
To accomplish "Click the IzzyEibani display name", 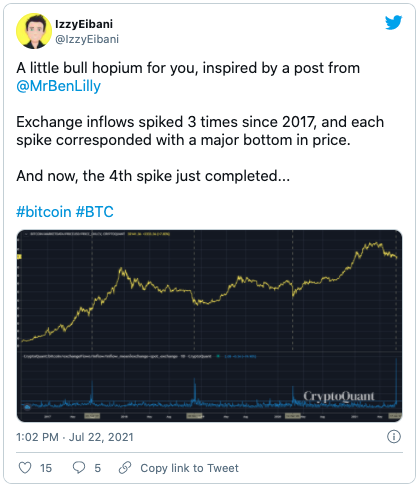I will point(84,24).
